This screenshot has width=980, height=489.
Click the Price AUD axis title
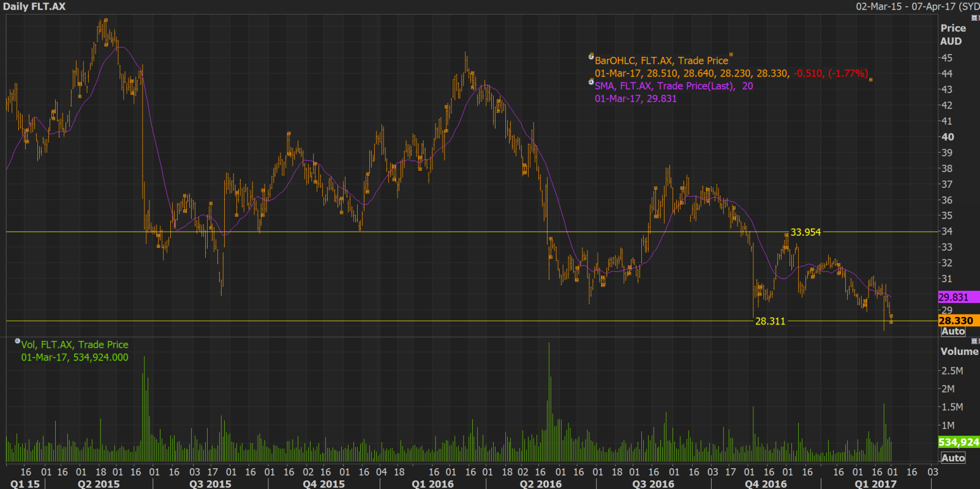point(953,35)
